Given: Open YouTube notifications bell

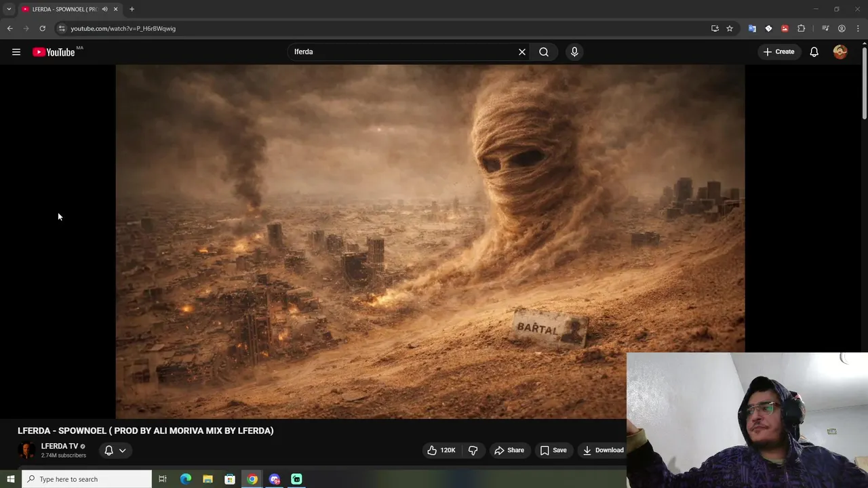Looking at the screenshot, I should tap(814, 52).
